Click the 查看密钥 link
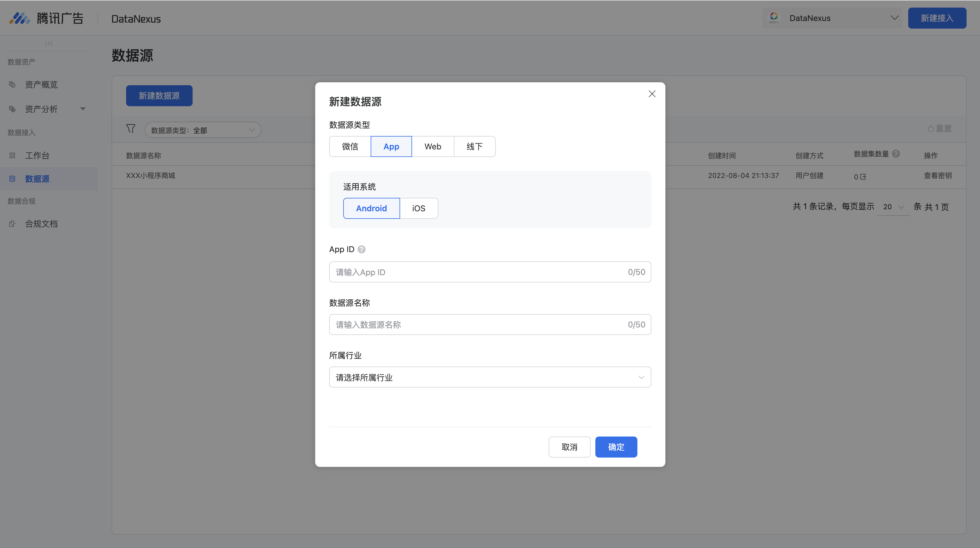980x548 pixels. click(x=938, y=176)
